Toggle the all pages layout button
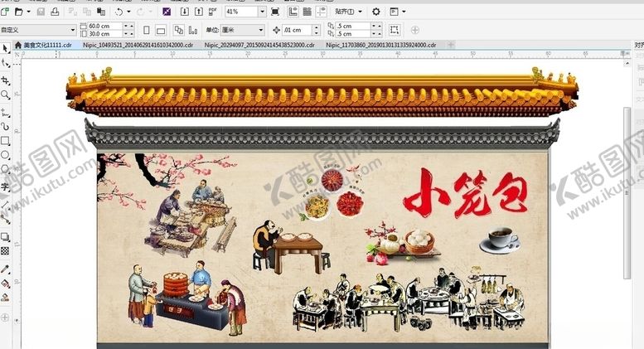The image size is (644, 349). coord(179,30)
